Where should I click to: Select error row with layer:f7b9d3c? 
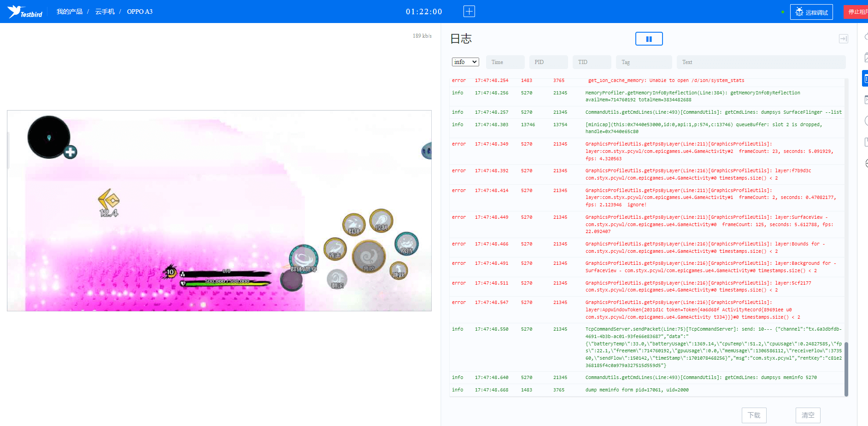647,175
